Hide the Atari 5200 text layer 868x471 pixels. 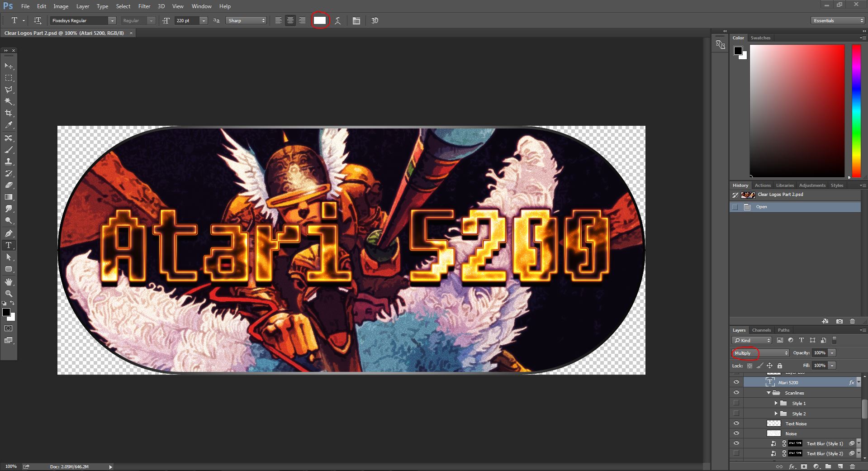coord(736,382)
